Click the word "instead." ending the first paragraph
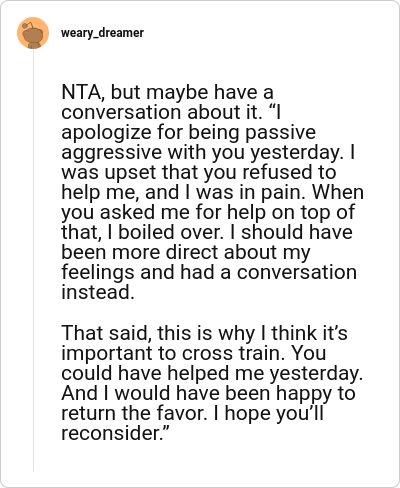Screen dimensions: 400x488 (98, 292)
